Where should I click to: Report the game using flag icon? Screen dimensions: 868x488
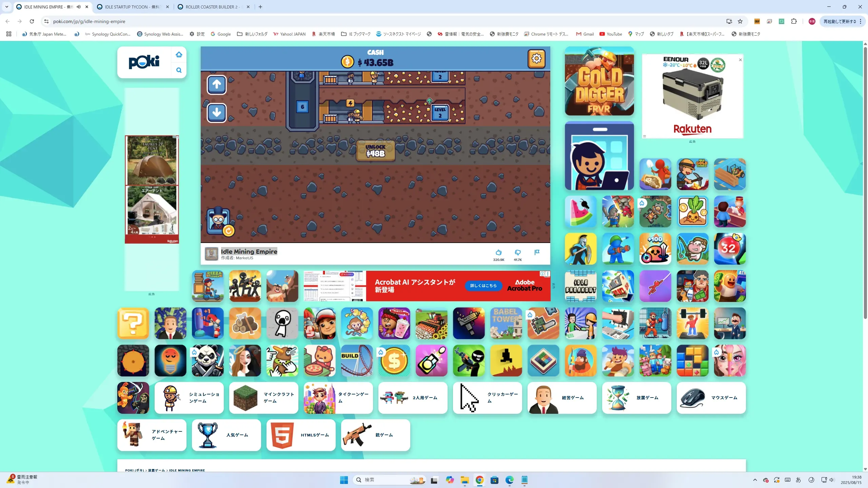[537, 252]
